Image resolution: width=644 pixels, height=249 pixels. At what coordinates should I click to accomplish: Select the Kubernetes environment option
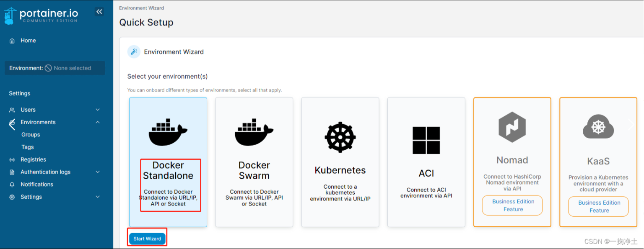[x=340, y=162]
